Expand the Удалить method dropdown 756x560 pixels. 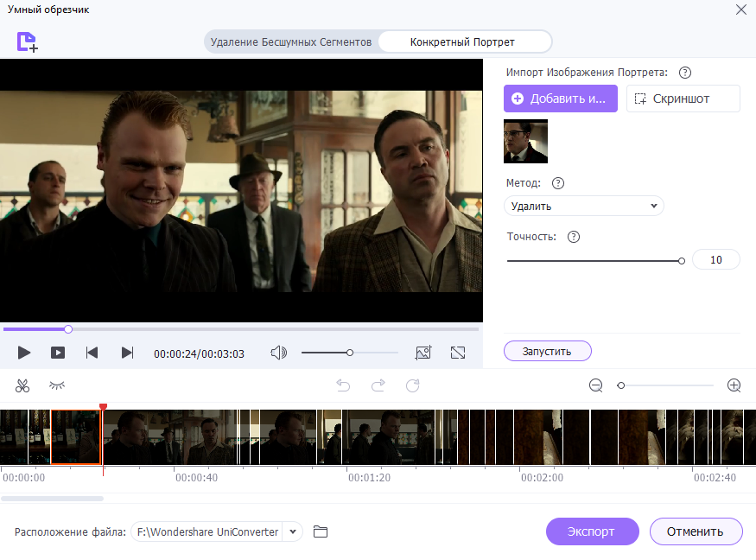click(584, 206)
